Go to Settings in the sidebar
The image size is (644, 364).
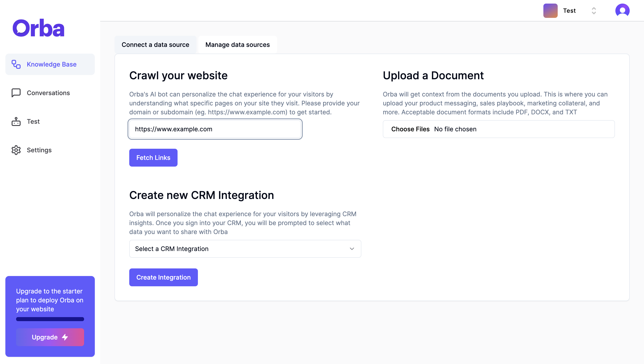(x=39, y=150)
